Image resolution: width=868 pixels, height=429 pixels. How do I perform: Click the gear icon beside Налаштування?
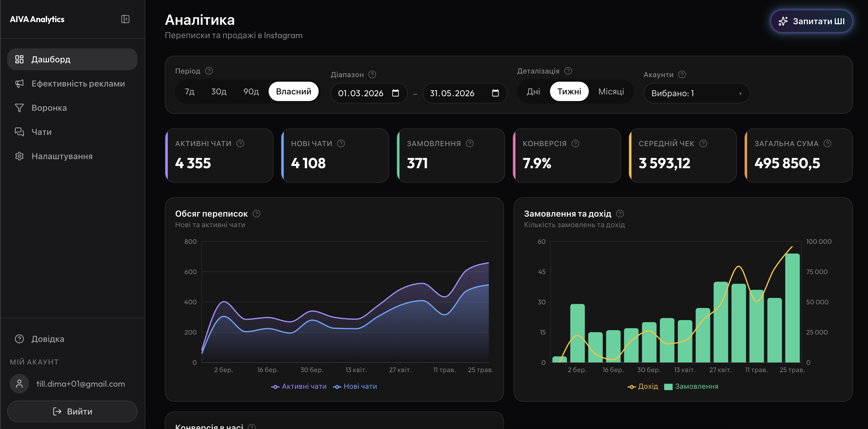[x=19, y=156]
